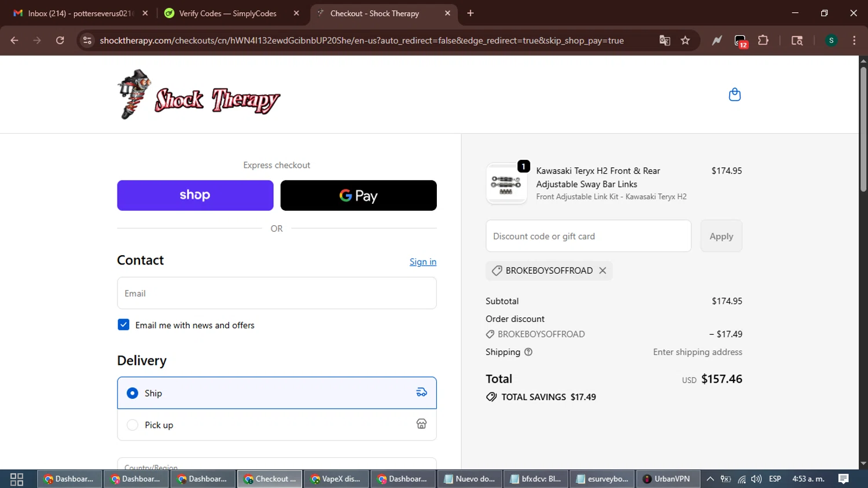Click the Sign in link
Screen dimensions: 868x488
(x=423, y=262)
